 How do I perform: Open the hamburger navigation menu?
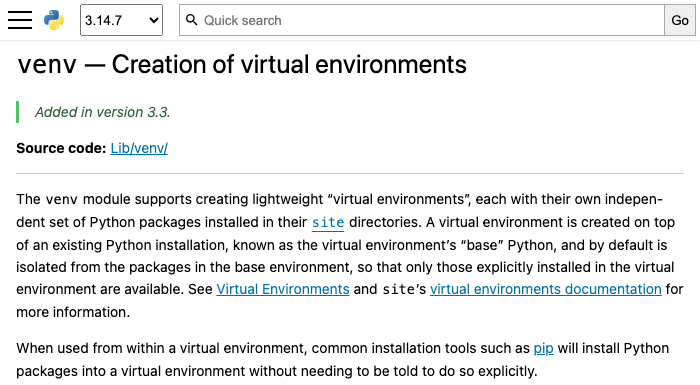20,20
